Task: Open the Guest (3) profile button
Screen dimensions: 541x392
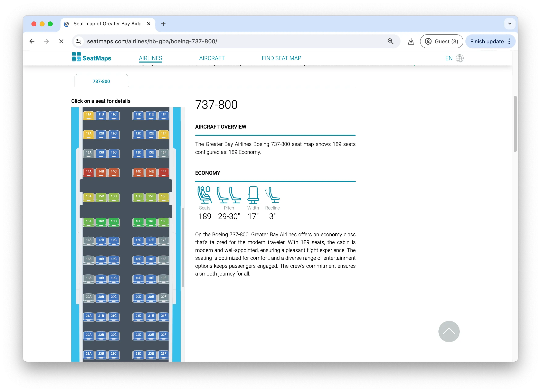Action: (x=442, y=41)
